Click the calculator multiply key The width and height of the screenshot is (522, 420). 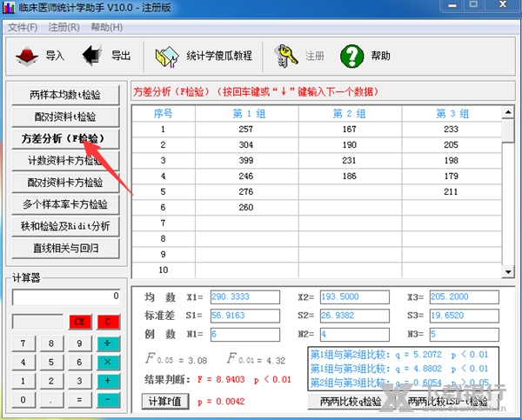[x=108, y=362]
